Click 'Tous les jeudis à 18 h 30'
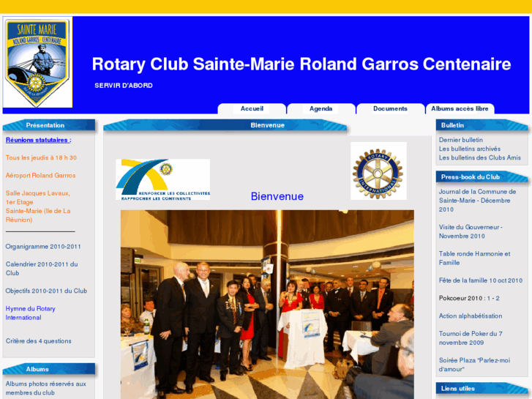The height and width of the screenshot is (399, 532). tap(41, 157)
